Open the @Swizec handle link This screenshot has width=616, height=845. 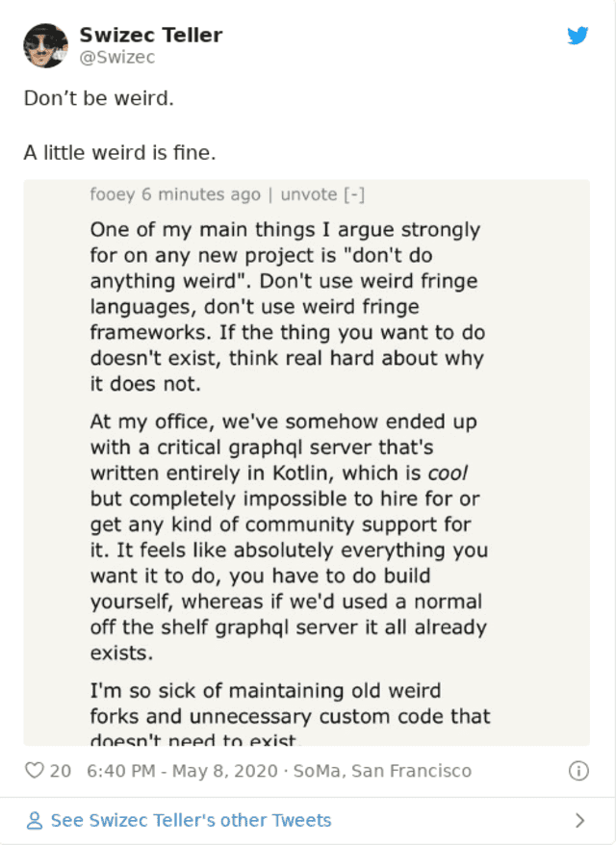[116, 58]
